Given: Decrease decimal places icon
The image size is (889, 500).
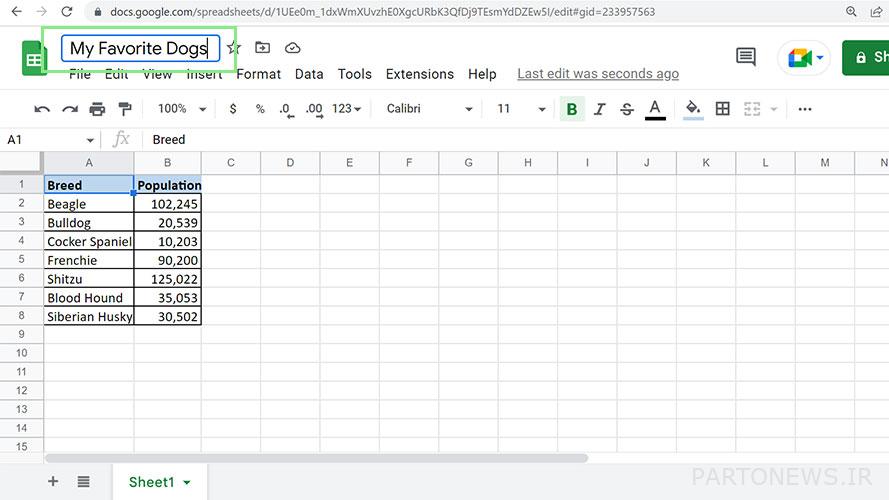Looking at the screenshot, I should point(286,109).
